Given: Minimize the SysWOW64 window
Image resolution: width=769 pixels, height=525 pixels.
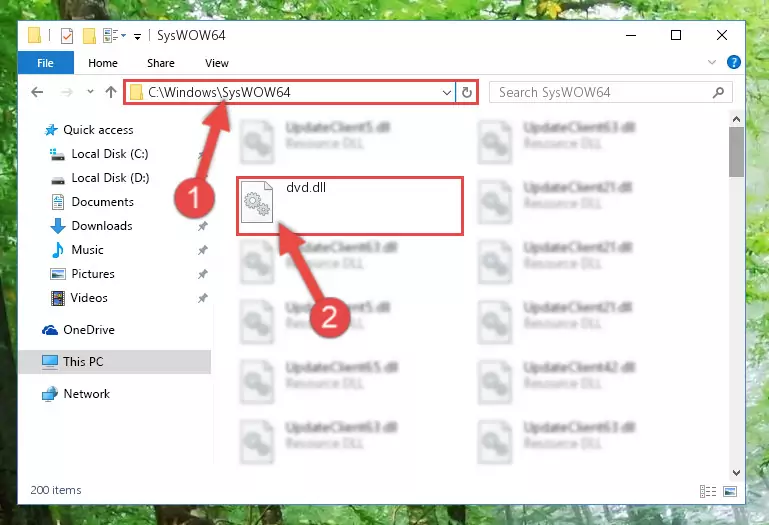Looking at the screenshot, I should tap(631, 35).
